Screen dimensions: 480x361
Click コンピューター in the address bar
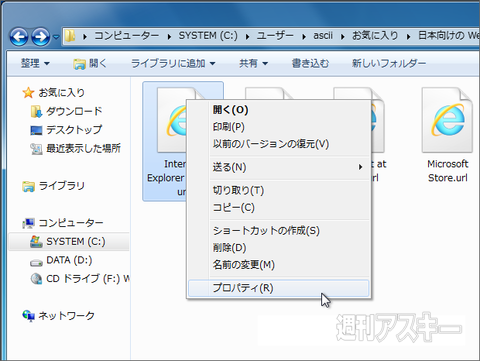tap(127, 35)
